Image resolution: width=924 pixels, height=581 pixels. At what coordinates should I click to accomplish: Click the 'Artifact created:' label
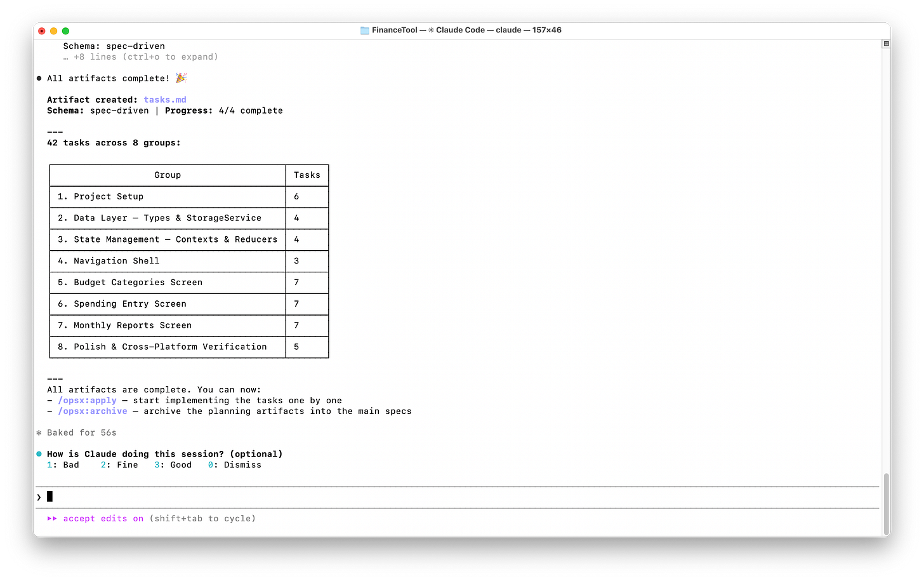(93, 100)
